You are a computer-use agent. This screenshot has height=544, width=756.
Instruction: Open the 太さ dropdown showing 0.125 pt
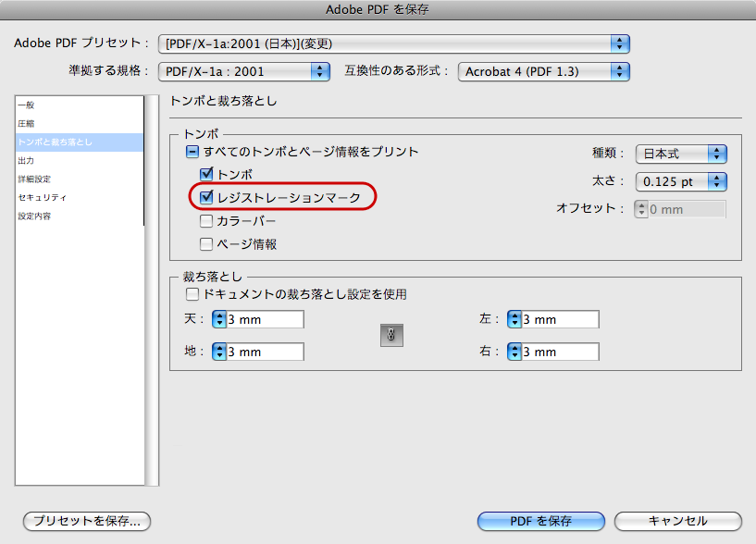tap(681, 182)
